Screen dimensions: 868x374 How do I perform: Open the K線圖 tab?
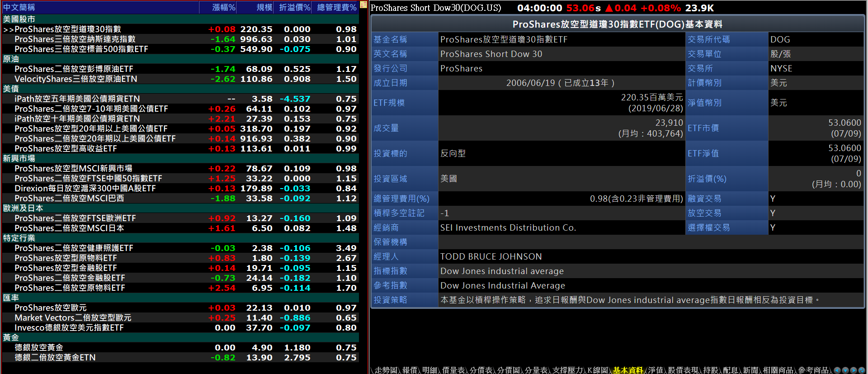[597, 370]
